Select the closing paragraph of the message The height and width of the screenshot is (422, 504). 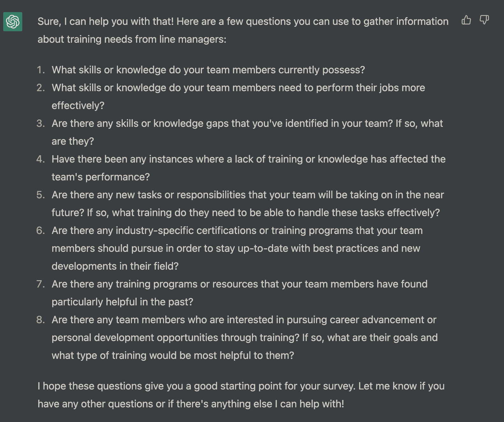pyautogui.click(x=241, y=386)
